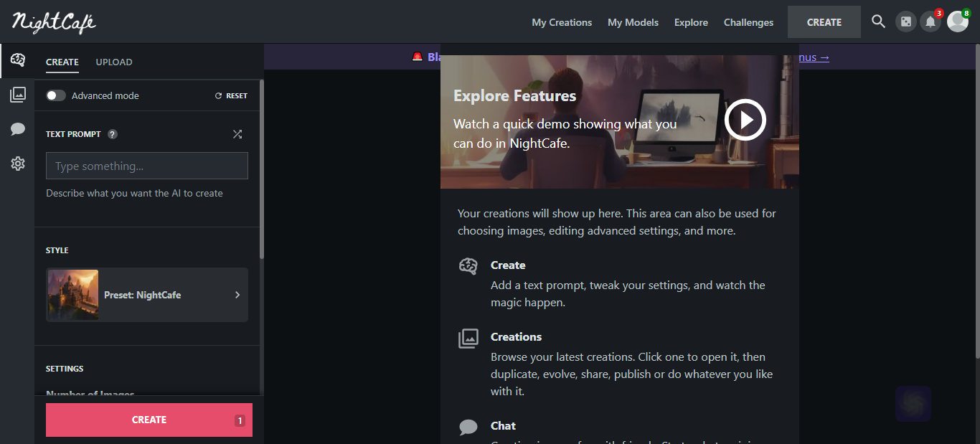Open the chat bubble sidebar icon
The image size is (980, 444).
coord(18,129)
